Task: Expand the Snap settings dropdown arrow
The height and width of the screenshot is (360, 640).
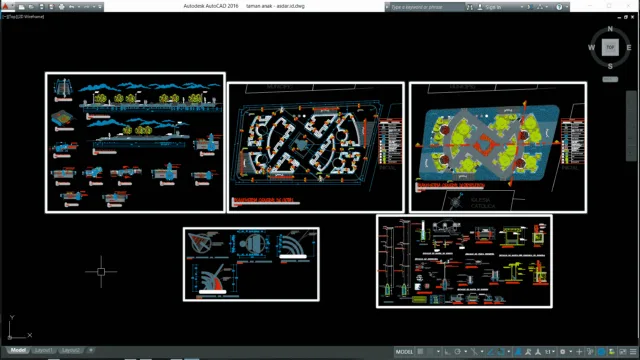Action: [x=438, y=352]
